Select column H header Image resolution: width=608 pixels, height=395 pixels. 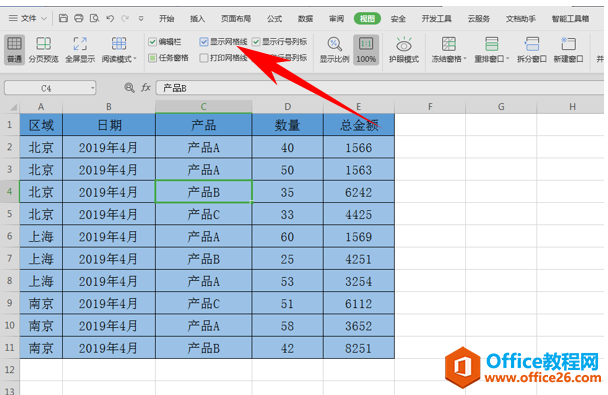pos(572,107)
